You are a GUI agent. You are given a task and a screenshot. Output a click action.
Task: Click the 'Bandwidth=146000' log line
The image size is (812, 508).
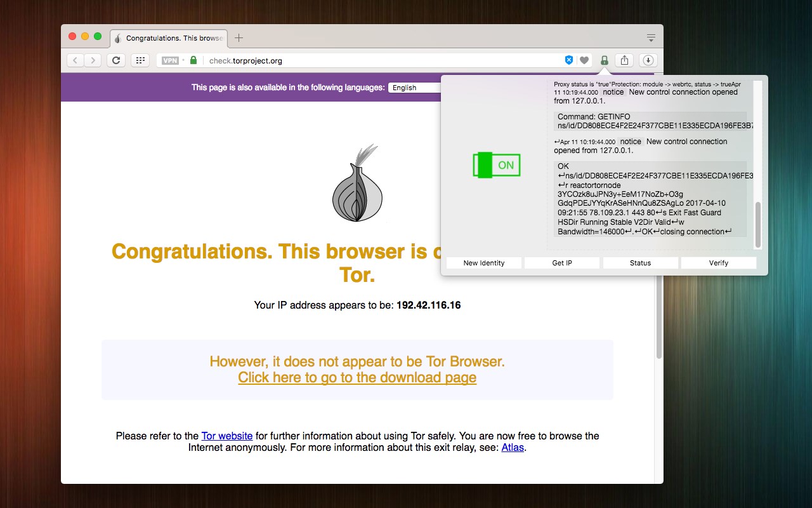coord(645,232)
